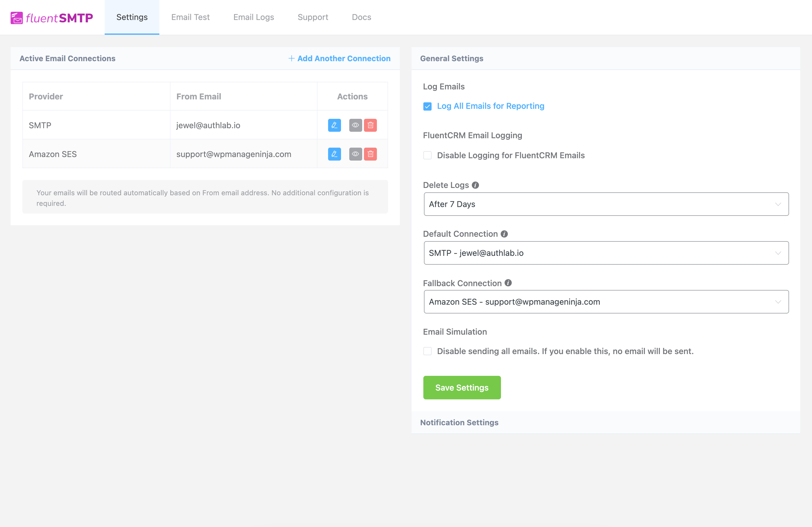This screenshot has height=527, width=812.
Task: Click the Save Settings button
Action: coord(462,387)
